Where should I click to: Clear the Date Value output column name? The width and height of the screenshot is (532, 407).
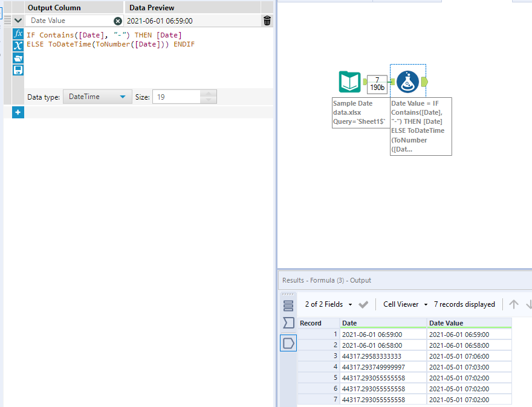click(118, 21)
